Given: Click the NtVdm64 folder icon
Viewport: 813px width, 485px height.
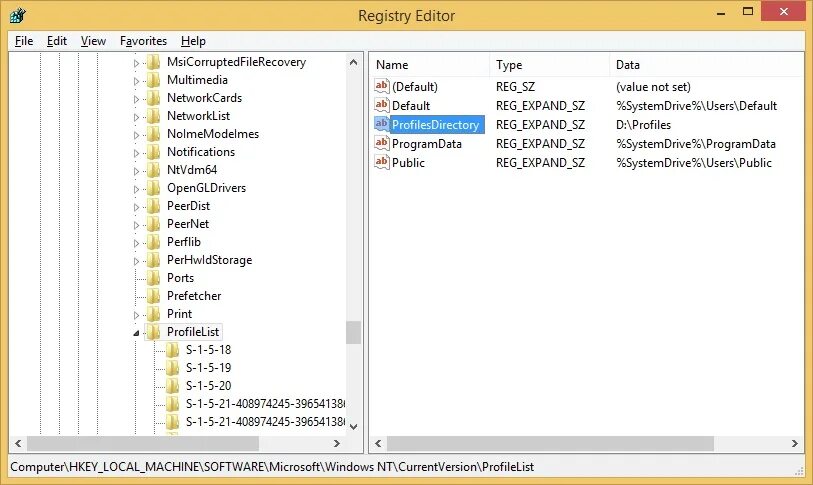Looking at the screenshot, I should coord(153,170).
